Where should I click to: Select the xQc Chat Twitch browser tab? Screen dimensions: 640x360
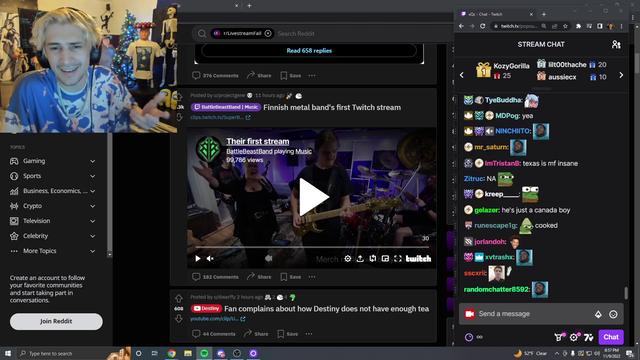point(497,14)
